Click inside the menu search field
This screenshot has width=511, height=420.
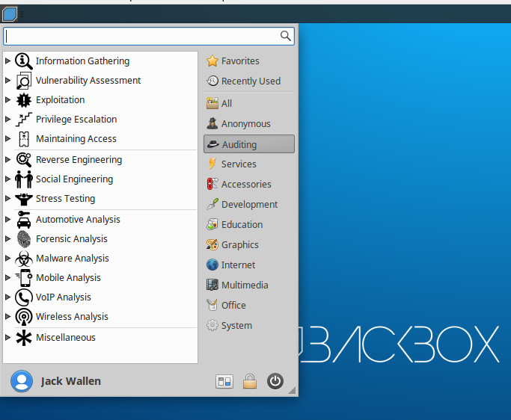[142, 36]
